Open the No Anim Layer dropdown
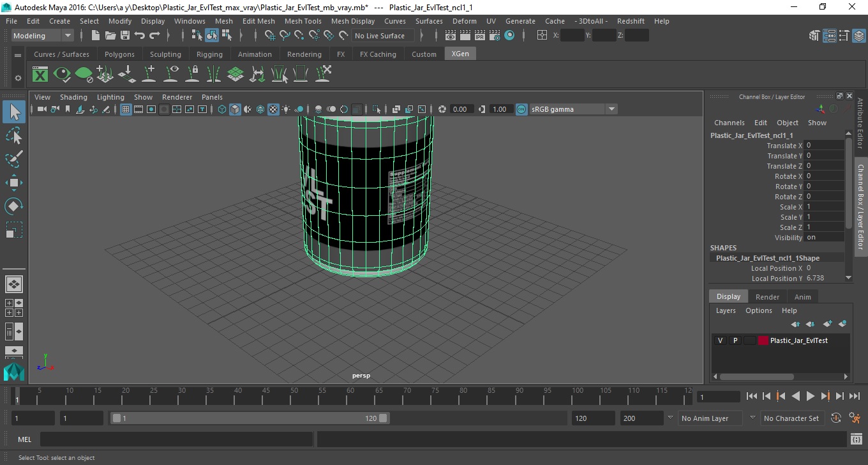The width and height of the screenshot is (868, 465). point(710,418)
